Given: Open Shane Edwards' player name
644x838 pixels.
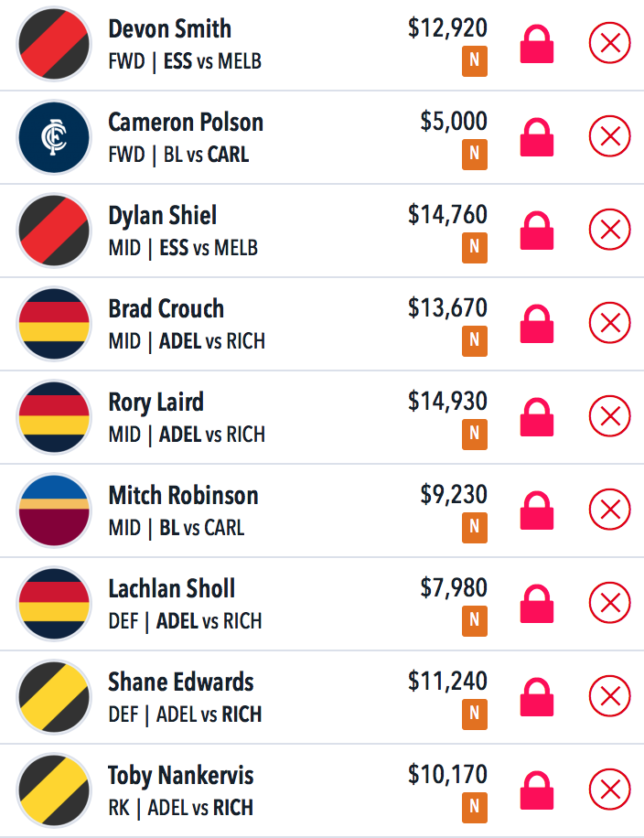Looking at the screenshot, I should click(181, 682).
